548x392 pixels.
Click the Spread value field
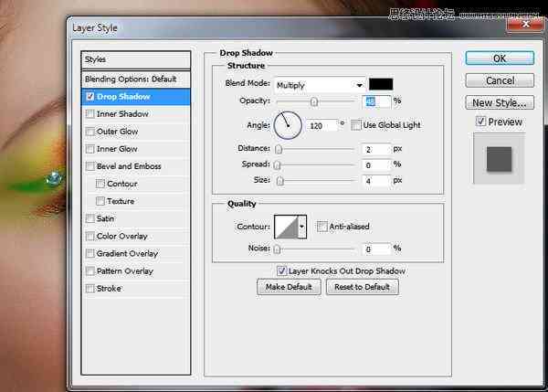click(376, 165)
